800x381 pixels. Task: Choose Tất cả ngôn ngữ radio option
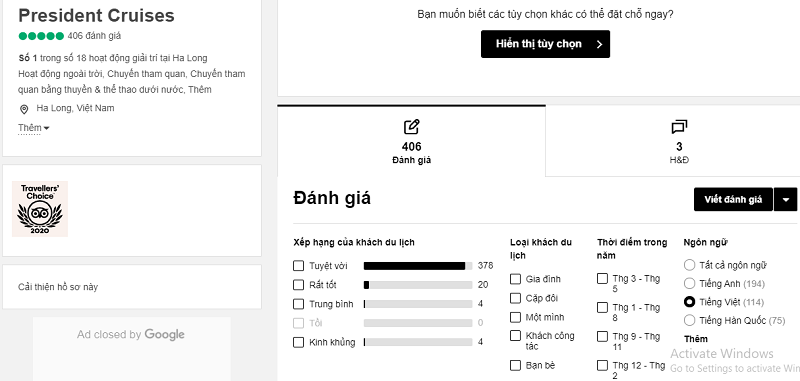click(x=689, y=265)
